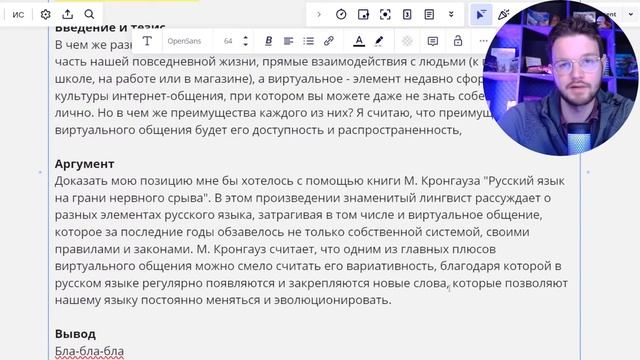Insert a link with chain icon
This screenshot has height=360, width=640.
click(329, 41)
